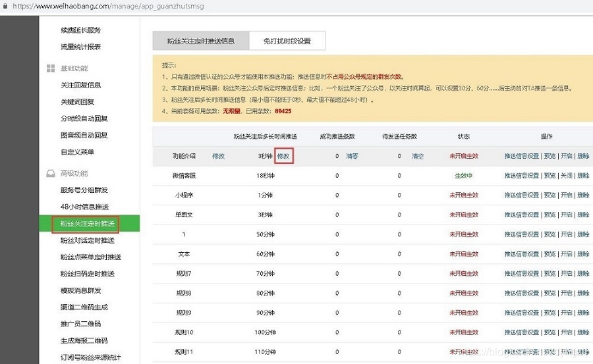
Task: Click 开启 for the 功能介绍 row
Action: [x=567, y=156]
